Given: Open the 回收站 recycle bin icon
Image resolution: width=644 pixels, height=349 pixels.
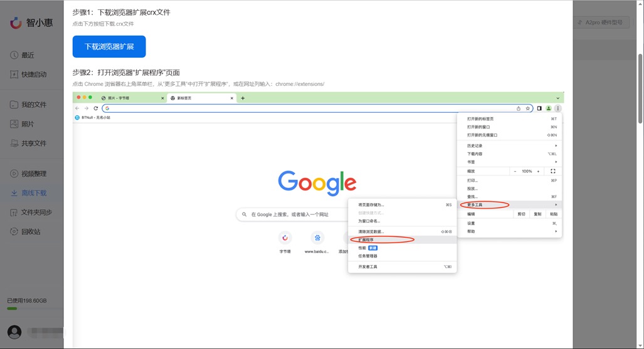Looking at the screenshot, I should (14, 231).
